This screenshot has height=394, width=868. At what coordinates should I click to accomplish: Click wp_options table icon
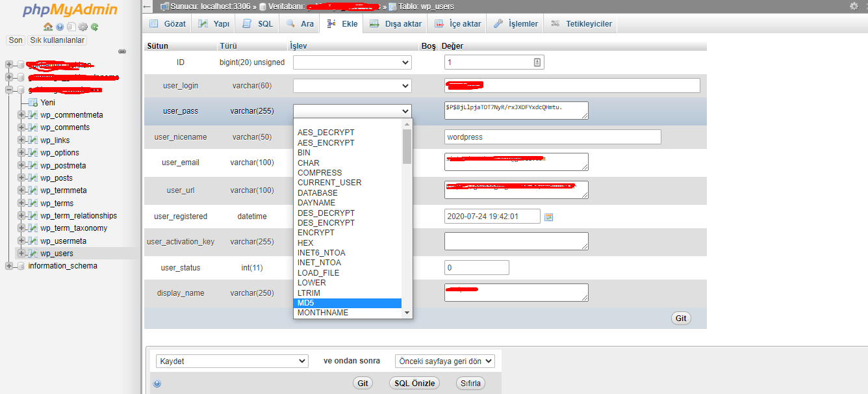pyautogui.click(x=32, y=153)
